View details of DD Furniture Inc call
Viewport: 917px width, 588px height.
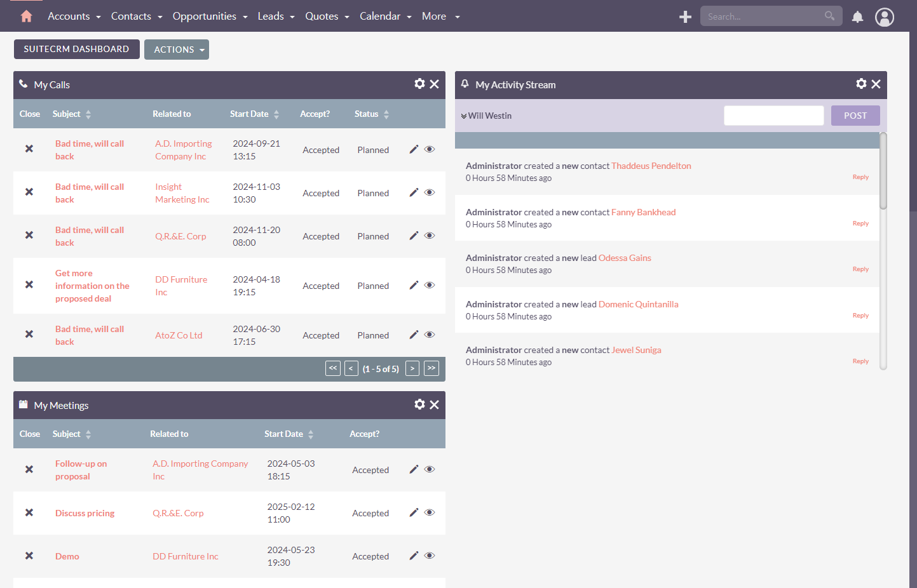(x=430, y=285)
